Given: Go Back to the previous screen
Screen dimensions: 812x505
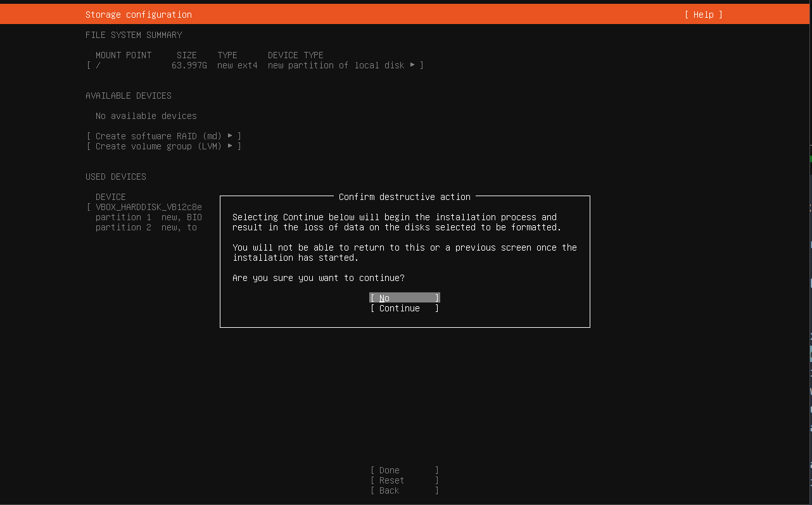Looking at the screenshot, I should point(404,490).
